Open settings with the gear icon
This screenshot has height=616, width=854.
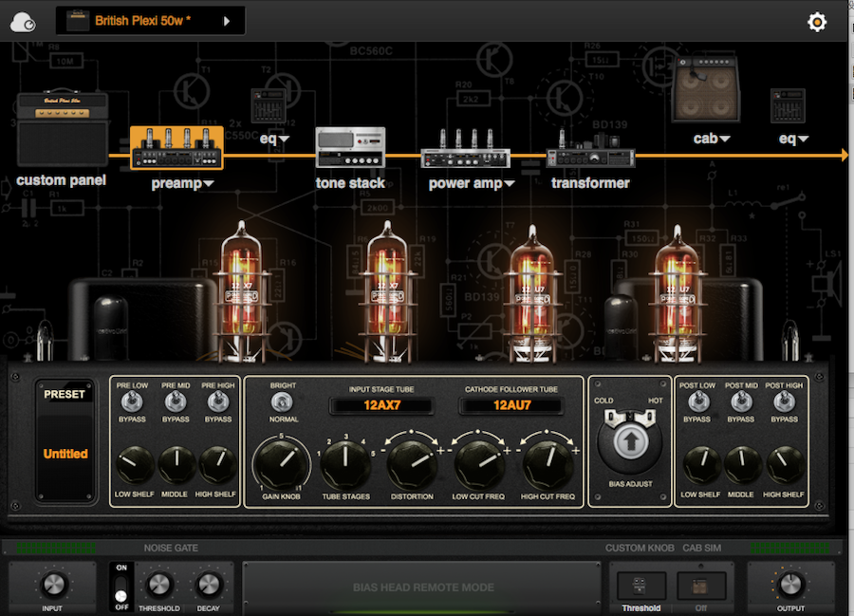(x=816, y=23)
